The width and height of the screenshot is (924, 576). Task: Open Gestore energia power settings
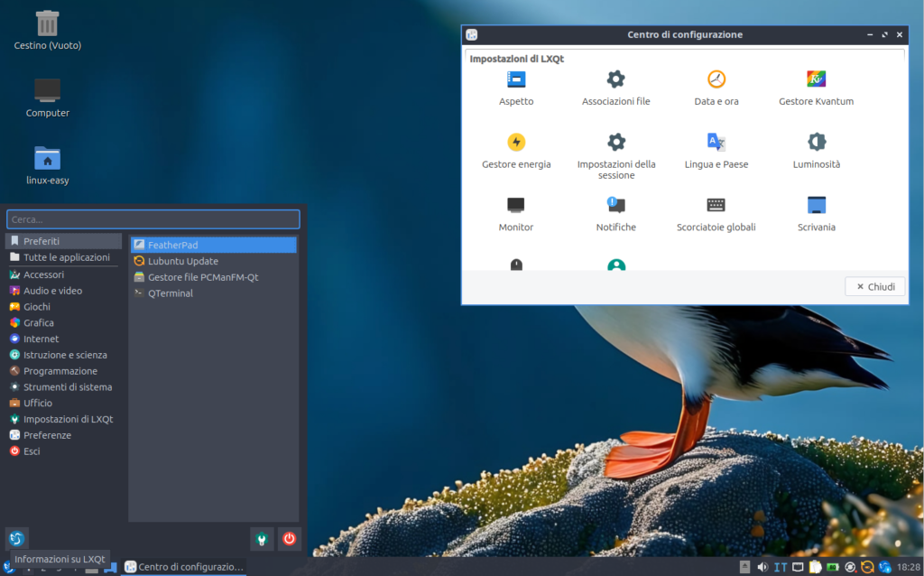(x=515, y=142)
